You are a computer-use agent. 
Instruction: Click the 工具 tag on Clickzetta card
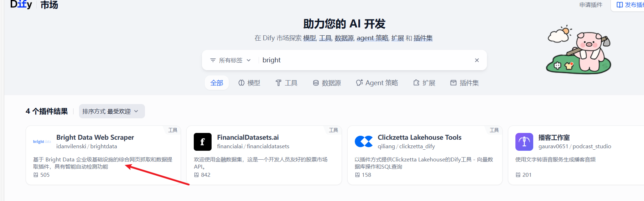click(494, 130)
